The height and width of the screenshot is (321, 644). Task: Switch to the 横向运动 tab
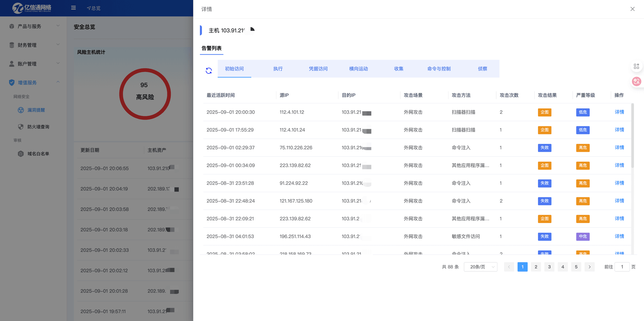tap(358, 69)
